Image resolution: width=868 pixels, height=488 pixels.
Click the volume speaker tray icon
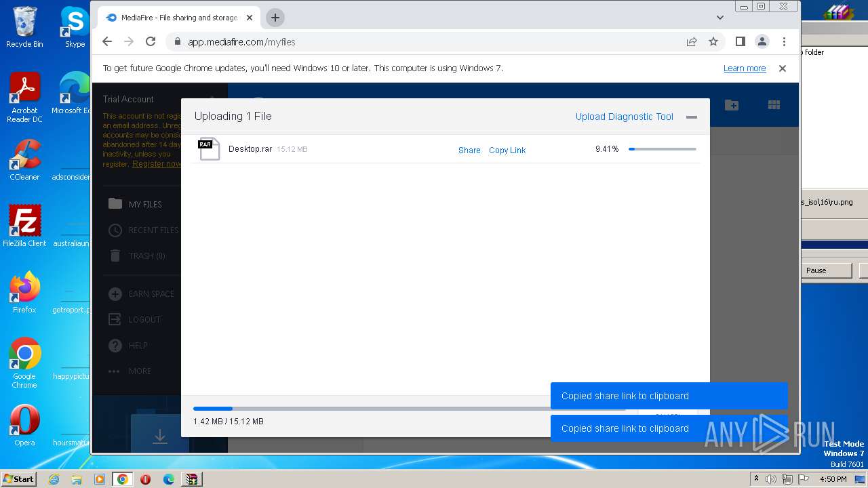click(x=771, y=479)
